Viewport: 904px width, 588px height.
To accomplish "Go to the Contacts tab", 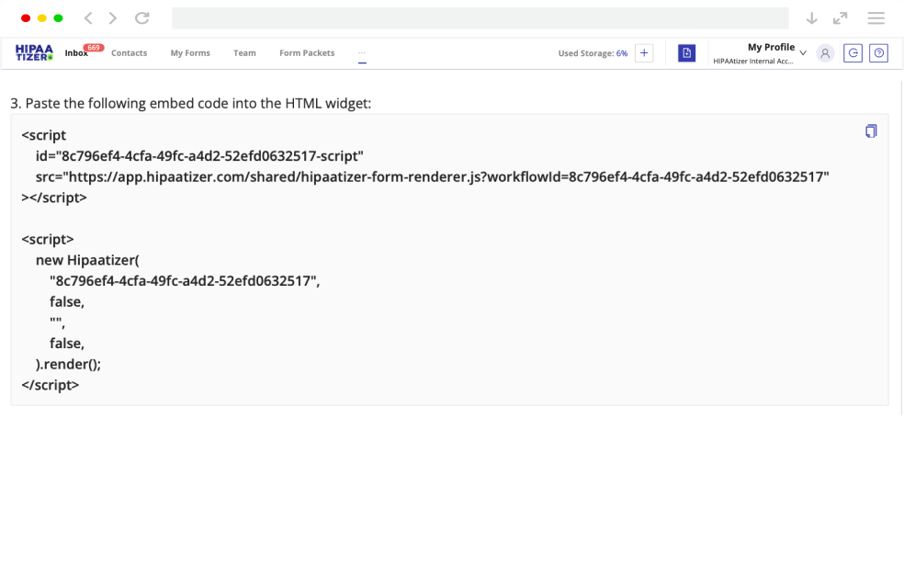I will (x=130, y=53).
